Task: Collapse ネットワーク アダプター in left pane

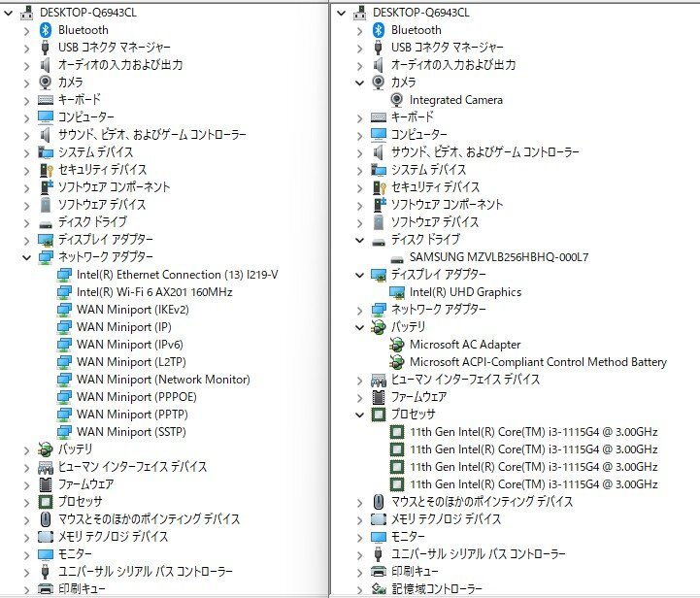Action: [27, 257]
